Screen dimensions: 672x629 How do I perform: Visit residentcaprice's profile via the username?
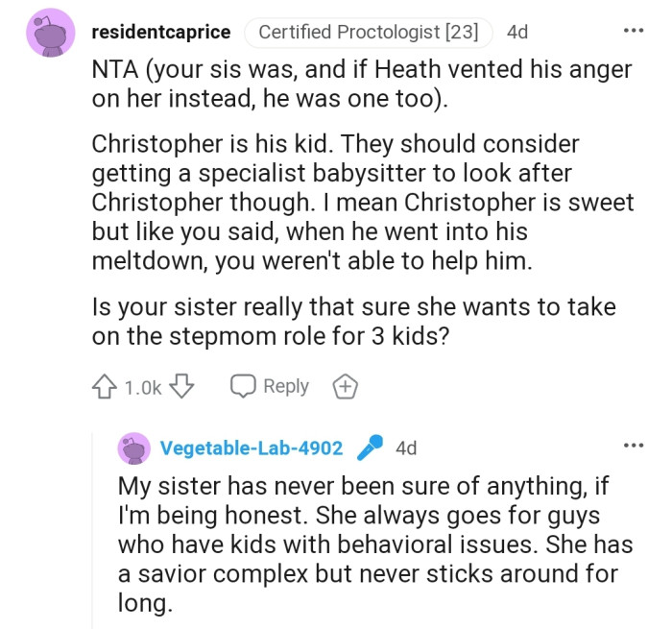pos(161,33)
